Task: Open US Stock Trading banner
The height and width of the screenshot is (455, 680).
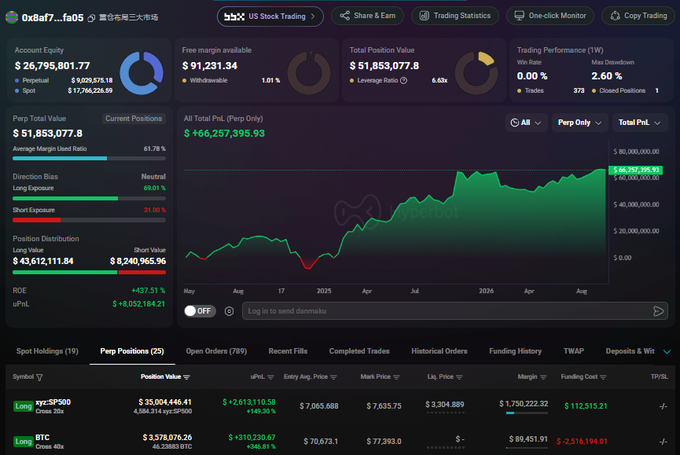Action: 270,16
